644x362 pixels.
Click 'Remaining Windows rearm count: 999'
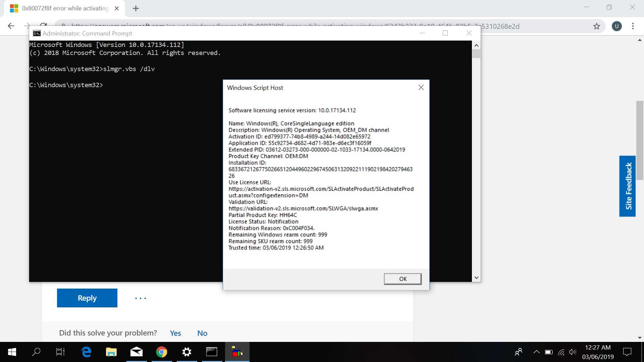click(278, 235)
